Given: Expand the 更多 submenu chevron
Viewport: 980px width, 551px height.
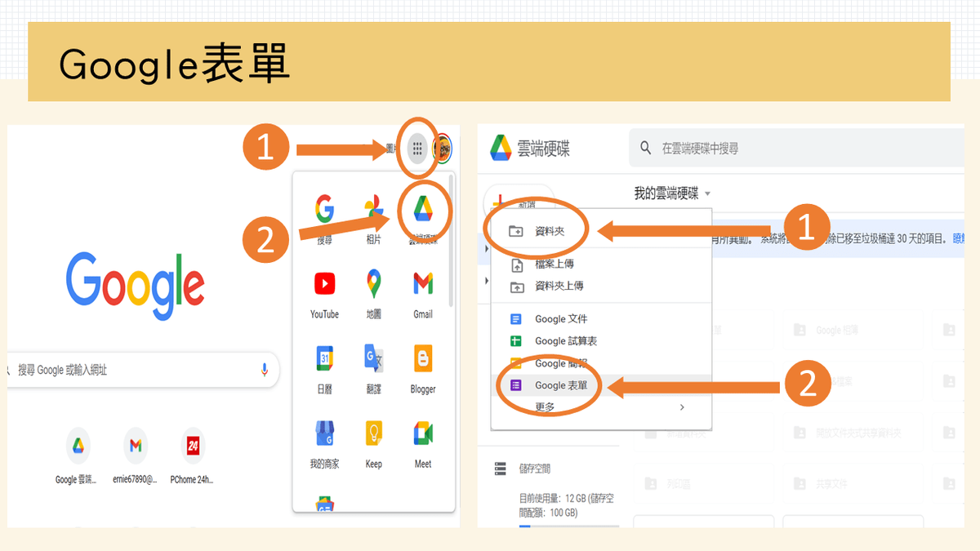Looking at the screenshot, I should pos(682,407).
